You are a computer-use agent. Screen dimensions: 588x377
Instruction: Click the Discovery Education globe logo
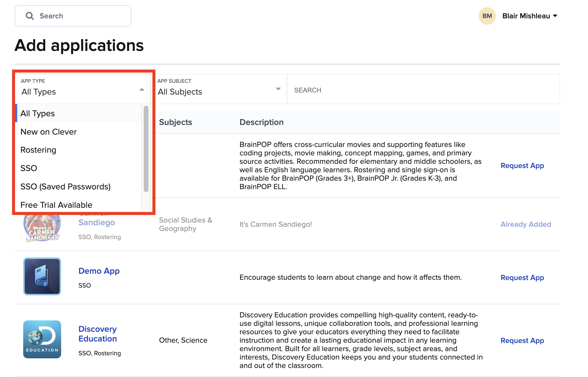[42, 339]
